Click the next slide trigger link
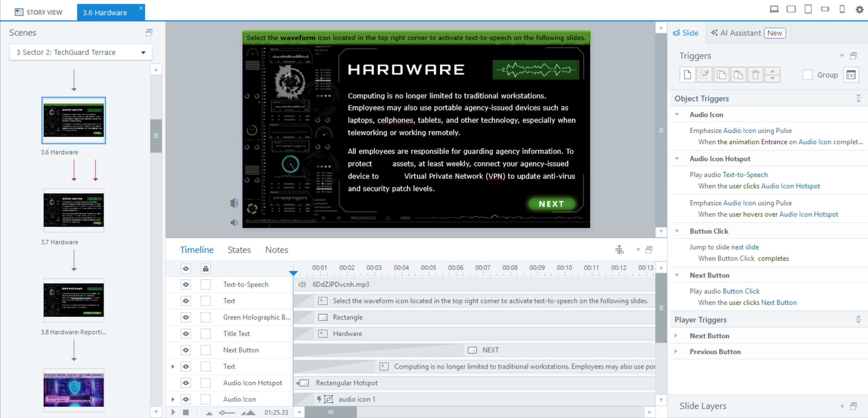 tap(745, 247)
